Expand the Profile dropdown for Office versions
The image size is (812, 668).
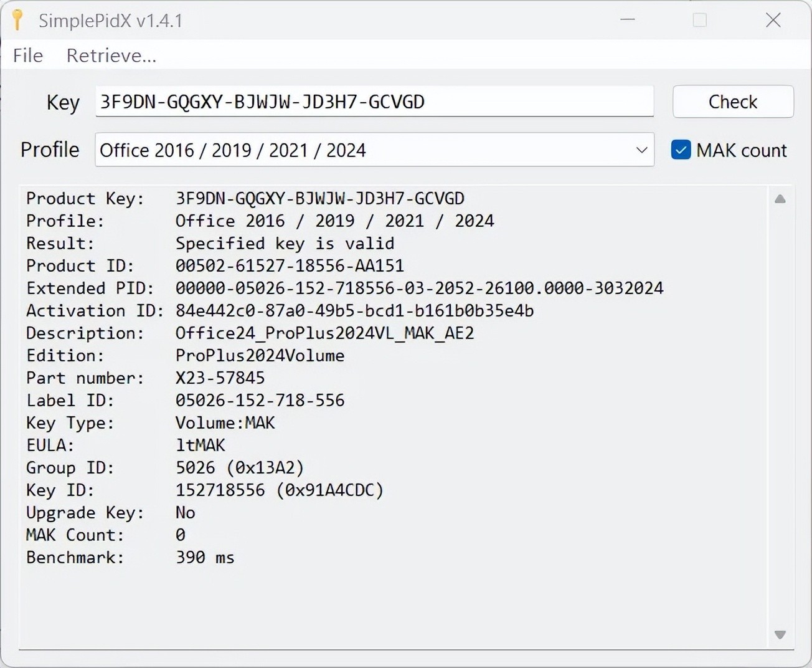641,150
